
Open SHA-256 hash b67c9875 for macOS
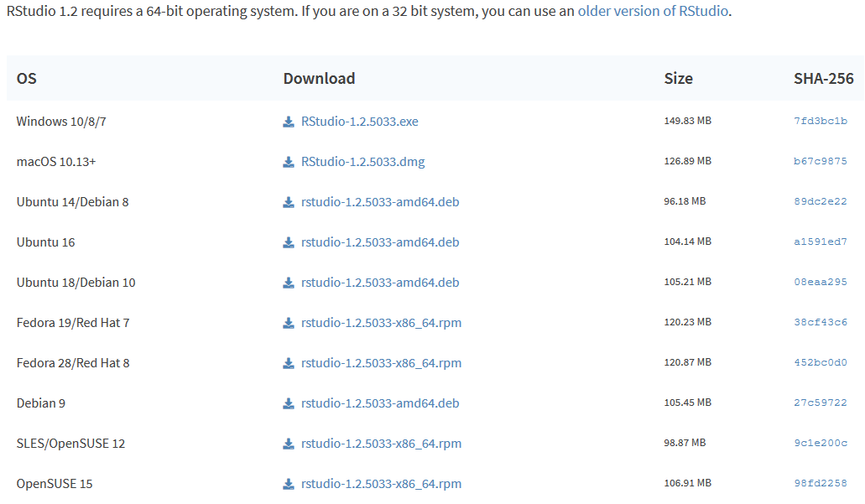[x=820, y=162]
